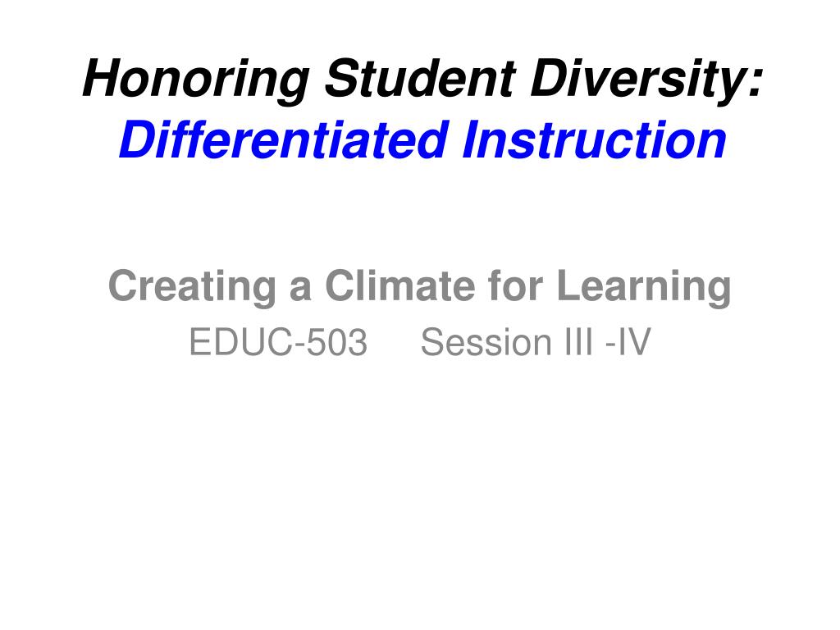Click the letter a after Creating
This screenshot has width=840, height=630.
[300, 290]
